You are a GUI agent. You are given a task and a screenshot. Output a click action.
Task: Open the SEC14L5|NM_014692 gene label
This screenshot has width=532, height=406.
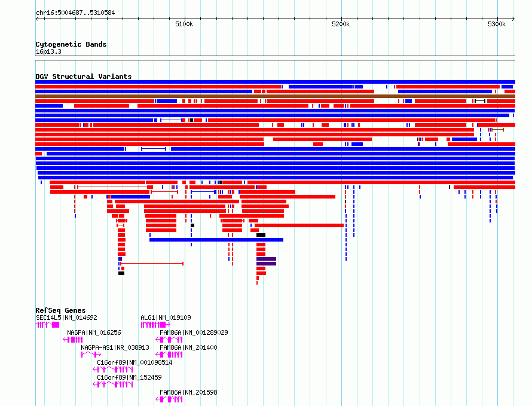66,318
